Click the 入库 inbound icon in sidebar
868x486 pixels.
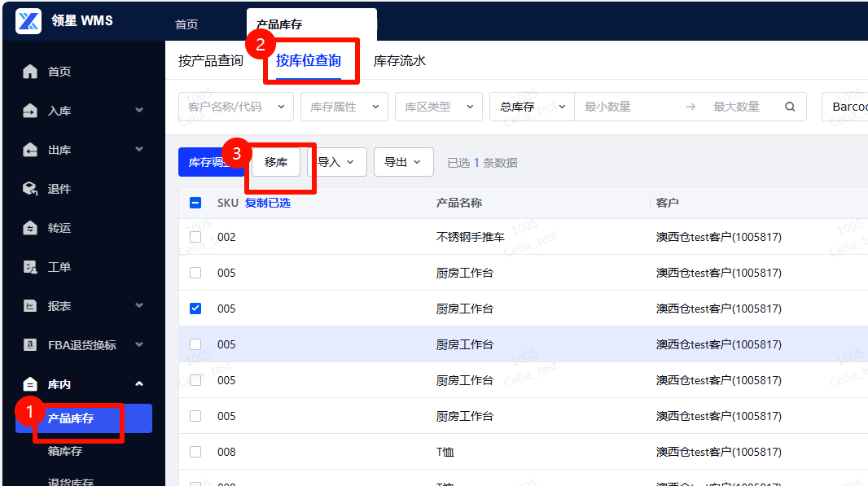coord(30,111)
